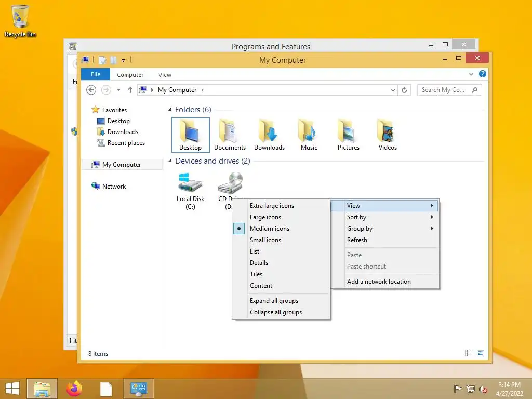The width and height of the screenshot is (532, 399).
Task: Select the Local Disk (C:) drive
Action: [190, 191]
